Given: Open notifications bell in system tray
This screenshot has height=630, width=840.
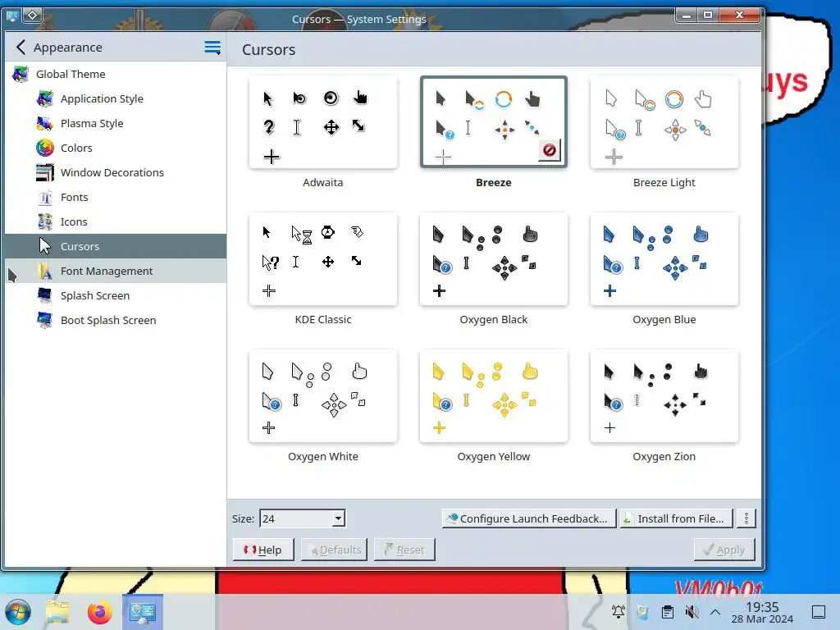Looking at the screenshot, I should point(619,611).
